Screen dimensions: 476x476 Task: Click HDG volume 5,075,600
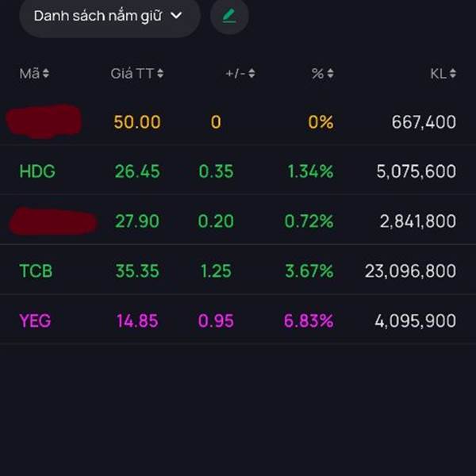coord(416,171)
